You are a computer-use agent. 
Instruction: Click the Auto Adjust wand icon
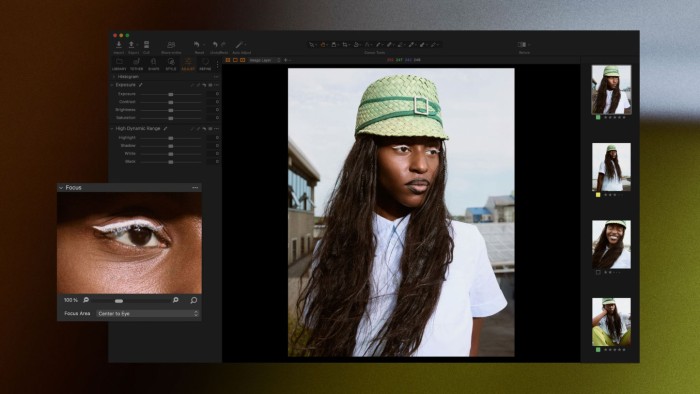pyautogui.click(x=239, y=45)
